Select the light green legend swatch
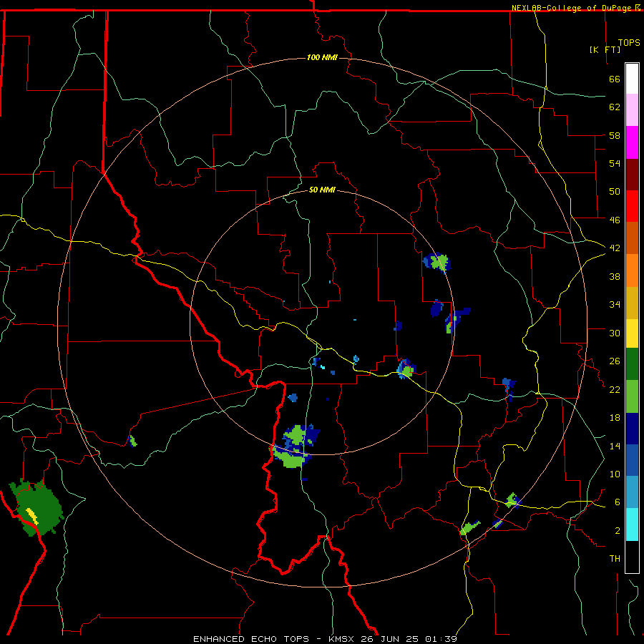644x644 pixels. pyautogui.click(x=632, y=396)
